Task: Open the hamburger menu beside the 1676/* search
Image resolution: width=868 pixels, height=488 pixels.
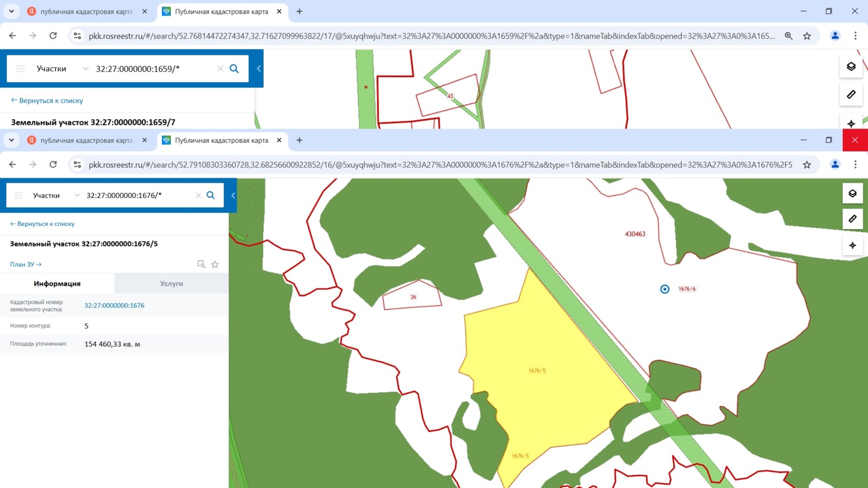Action: click(x=18, y=195)
